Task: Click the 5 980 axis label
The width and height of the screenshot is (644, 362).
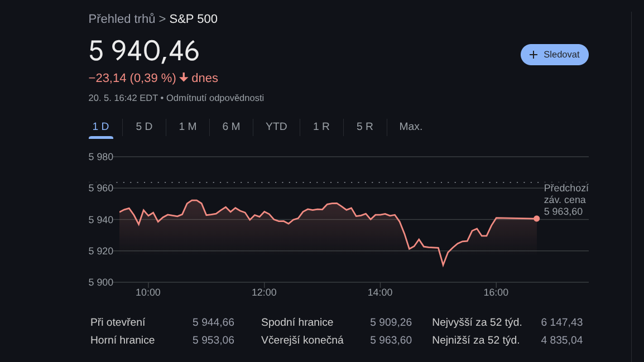Action: (x=100, y=157)
